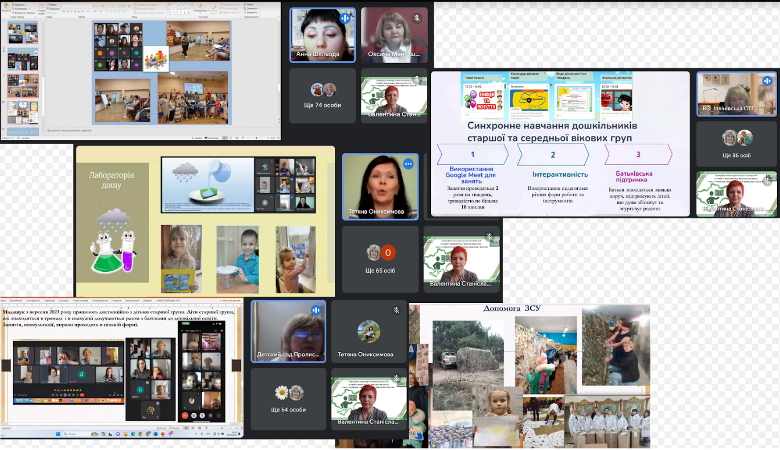Click photo of girl holding blue drawing
Image resolution: width=780 pixels, height=450 pixels.
181,259
